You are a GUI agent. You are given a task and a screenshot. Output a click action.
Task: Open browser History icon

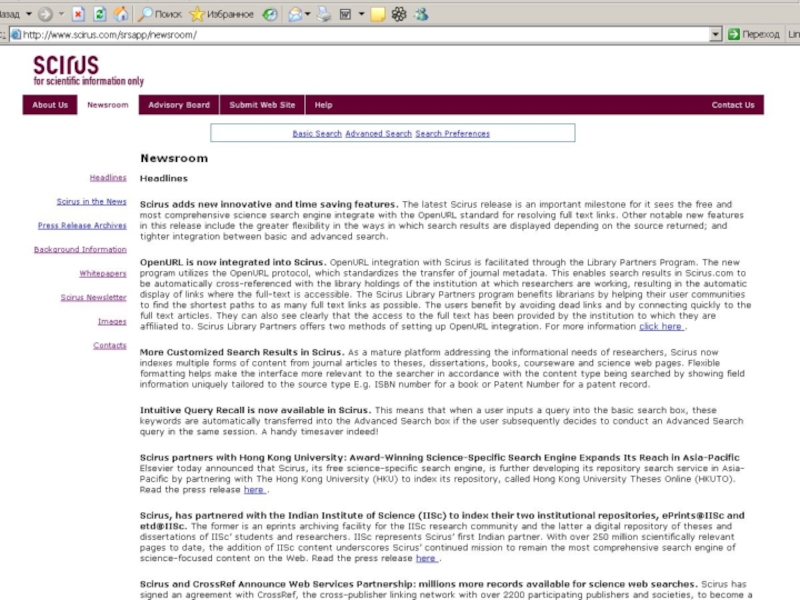(270, 14)
